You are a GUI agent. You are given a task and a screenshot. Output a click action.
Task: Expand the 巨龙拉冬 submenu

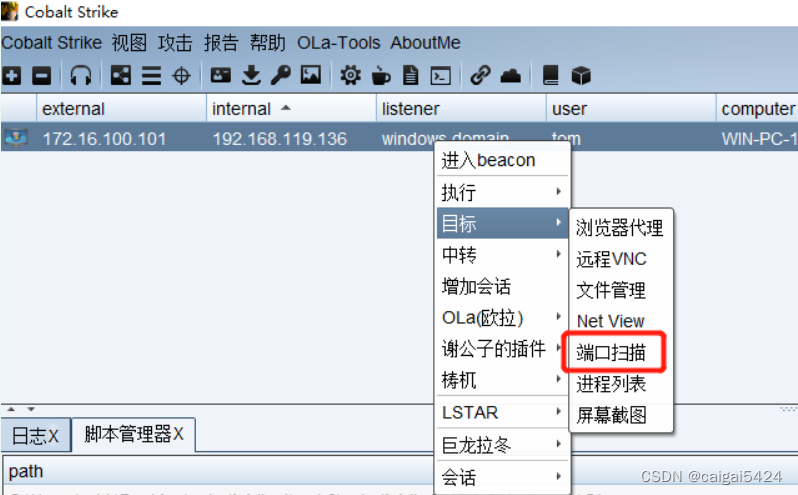[x=502, y=445]
